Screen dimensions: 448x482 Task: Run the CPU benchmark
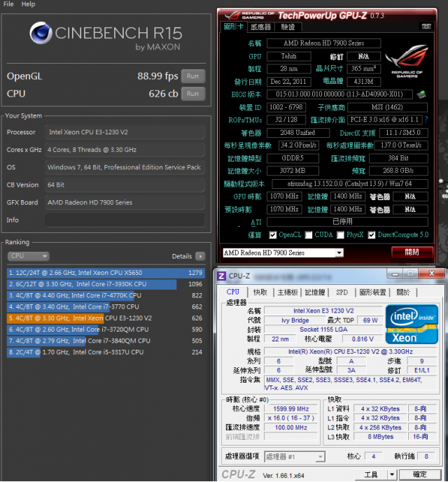click(193, 94)
